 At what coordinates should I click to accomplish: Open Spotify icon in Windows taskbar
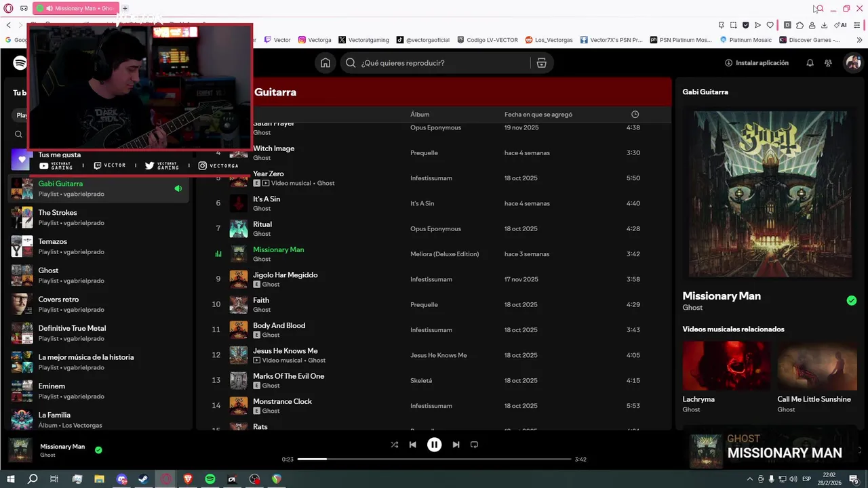(210, 479)
